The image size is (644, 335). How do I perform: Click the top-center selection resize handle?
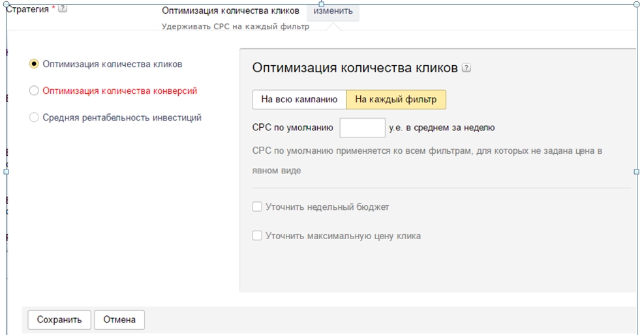[321, 4]
